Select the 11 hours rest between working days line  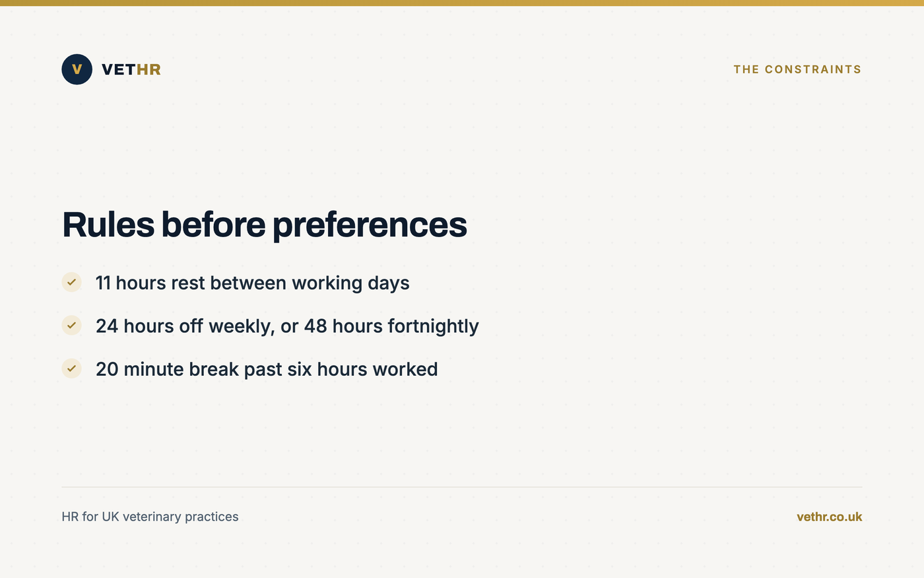[253, 283]
